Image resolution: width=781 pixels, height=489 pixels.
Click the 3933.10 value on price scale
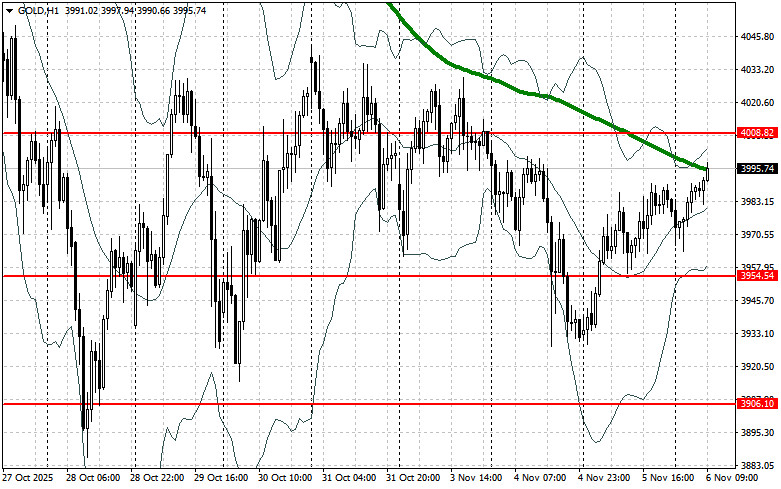(759, 333)
